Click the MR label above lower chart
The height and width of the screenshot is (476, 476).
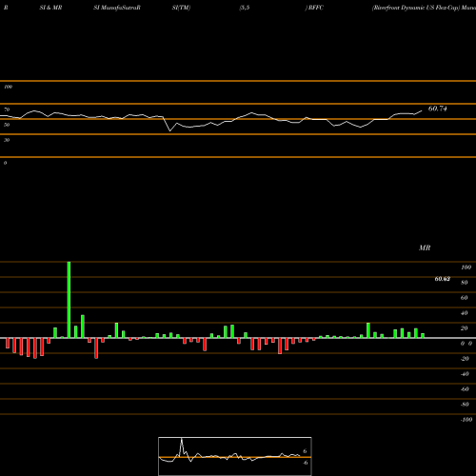click(x=425, y=248)
